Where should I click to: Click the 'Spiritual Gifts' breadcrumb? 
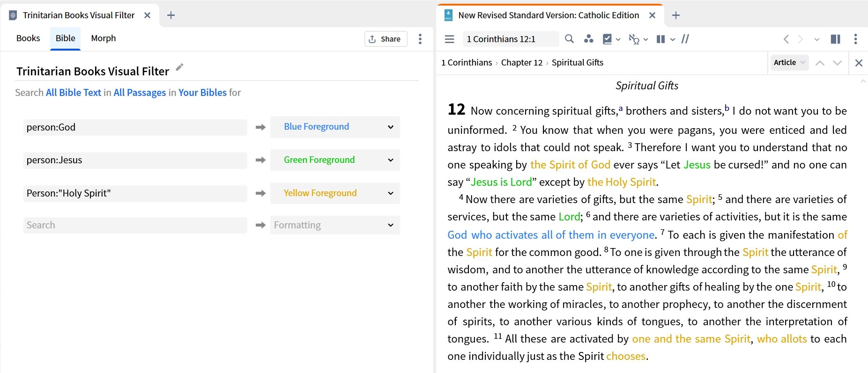[578, 63]
